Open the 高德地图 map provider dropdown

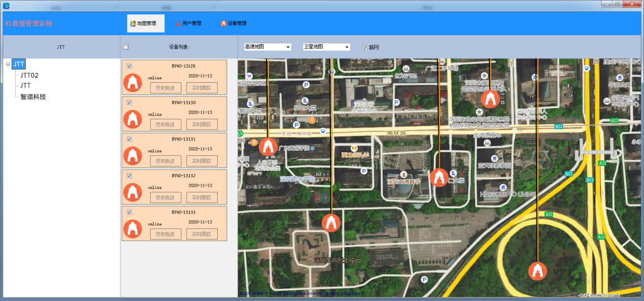[x=267, y=47]
